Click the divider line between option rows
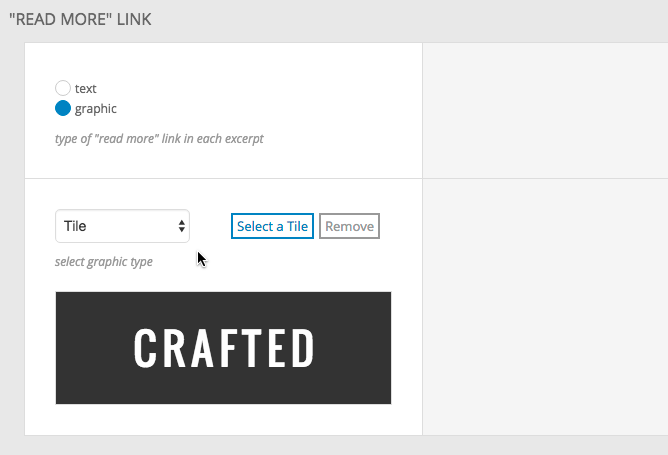 click(x=223, y=179)
